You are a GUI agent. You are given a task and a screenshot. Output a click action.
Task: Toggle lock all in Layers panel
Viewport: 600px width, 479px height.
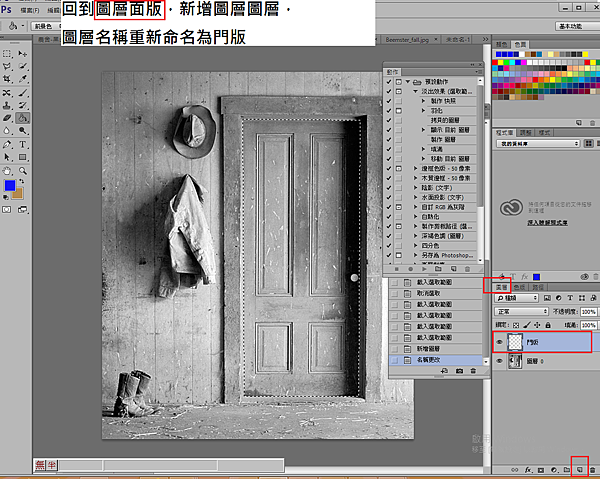(x=548, y=325)
